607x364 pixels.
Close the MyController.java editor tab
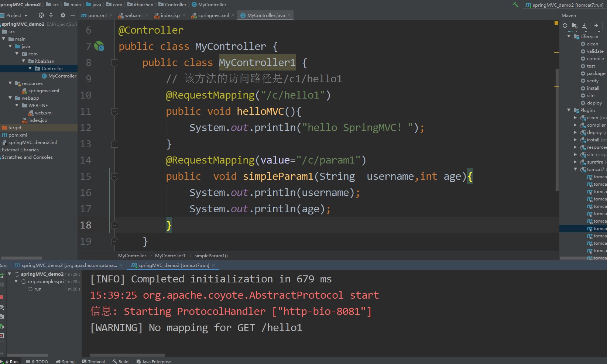(x=289, y=15)
